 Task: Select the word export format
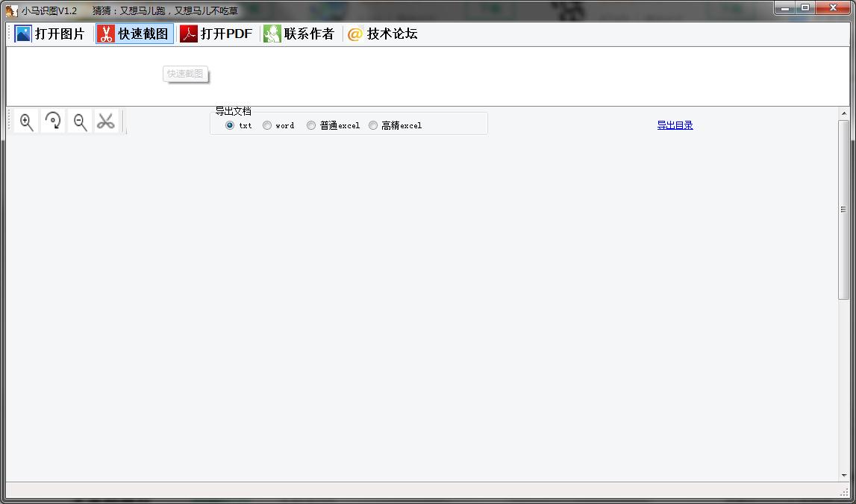point(267,125)
